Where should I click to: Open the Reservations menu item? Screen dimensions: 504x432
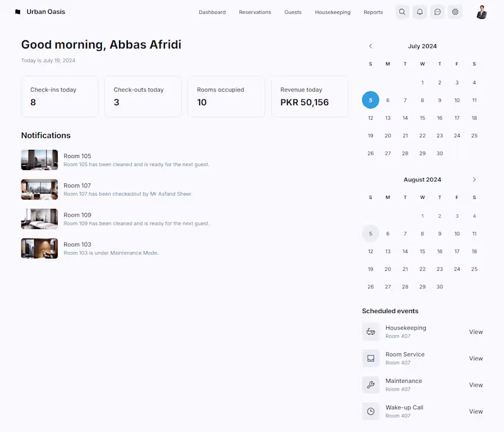[255, 12]
